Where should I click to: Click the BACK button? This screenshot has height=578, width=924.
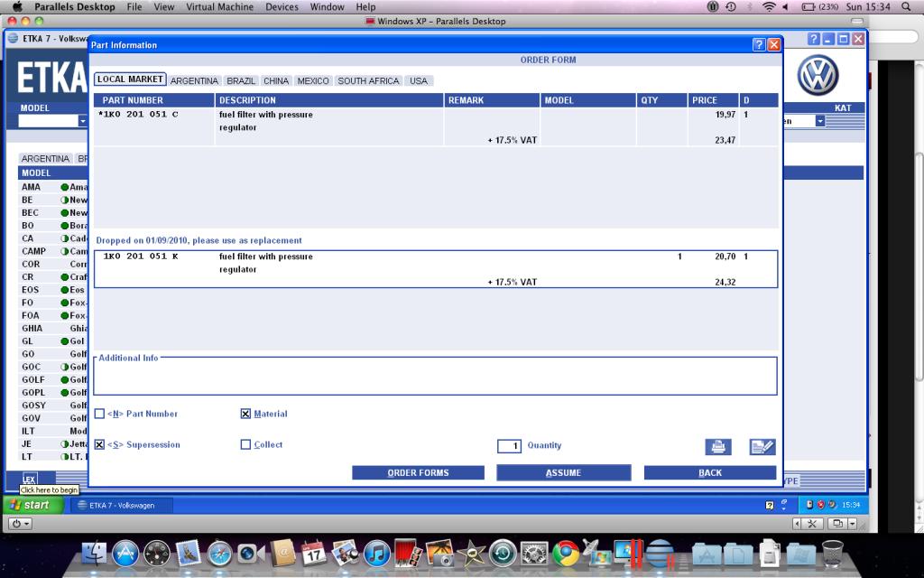pos(710,472)
